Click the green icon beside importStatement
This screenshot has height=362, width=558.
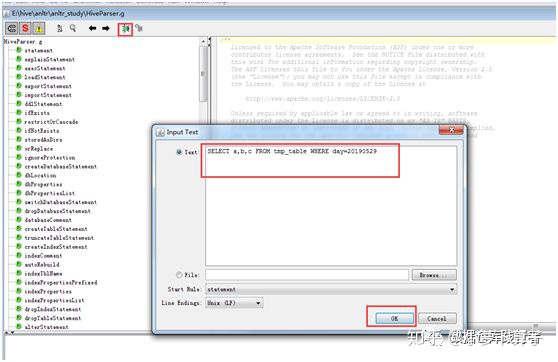pos(19,95)
